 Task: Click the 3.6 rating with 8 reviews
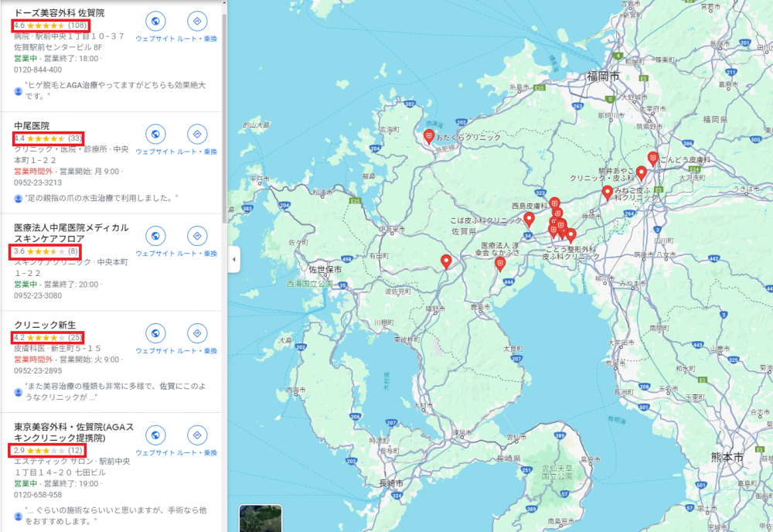pos(46,251)
